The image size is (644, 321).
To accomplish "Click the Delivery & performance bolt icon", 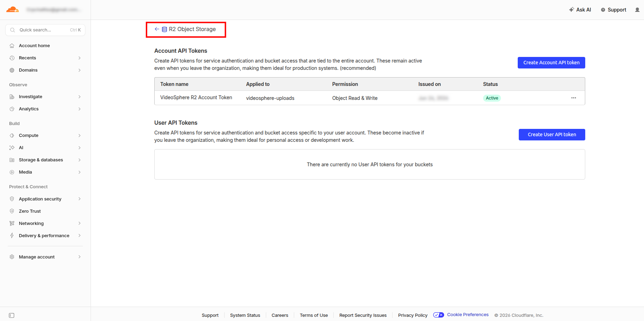I will tap(12, 235).
